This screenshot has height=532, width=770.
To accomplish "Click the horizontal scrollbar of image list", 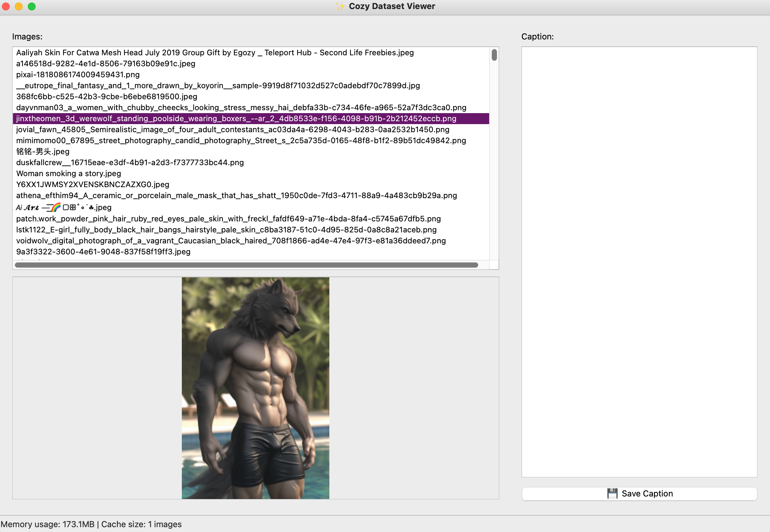I will [246, 265].
